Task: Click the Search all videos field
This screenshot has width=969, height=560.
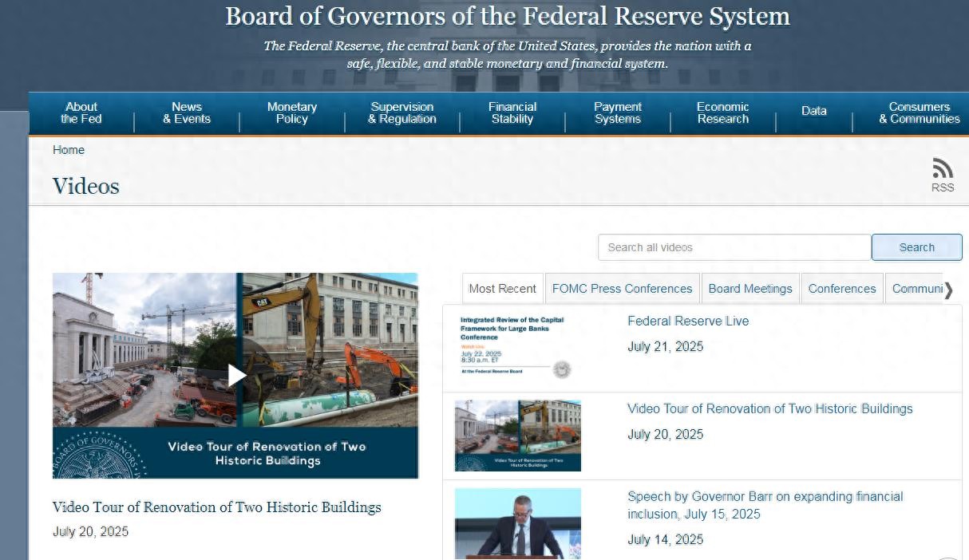Action: (734, 247)
